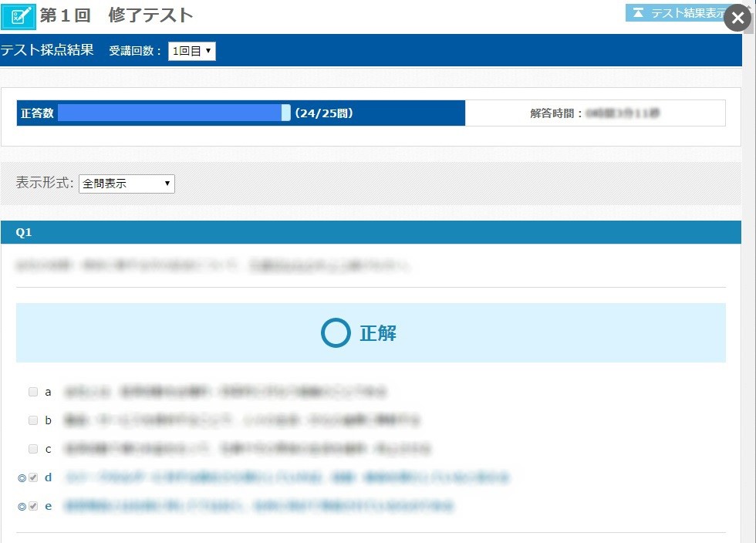Click the 正答数 progress bar
Image resolution: width=756 pixels, height=543 pixels.
point(174,113)
